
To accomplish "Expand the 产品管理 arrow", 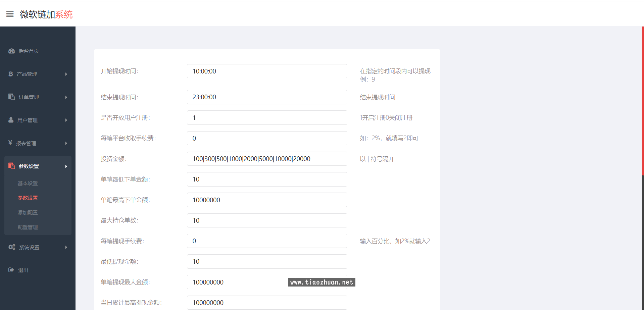I will click(66, 74).
